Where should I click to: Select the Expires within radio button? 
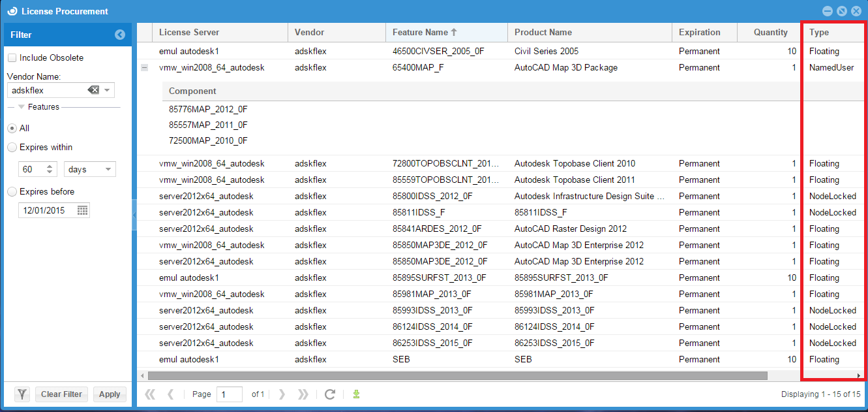click(x=12, y=148)
